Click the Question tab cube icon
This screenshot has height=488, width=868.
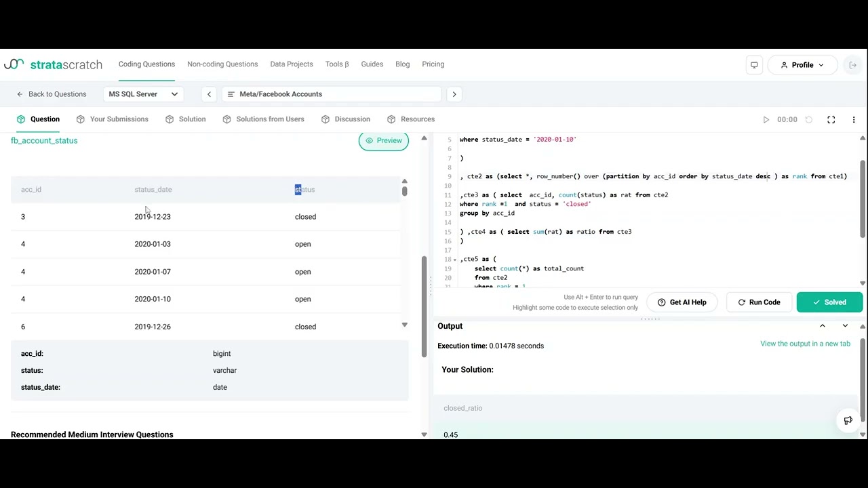[x=21, y=119]
